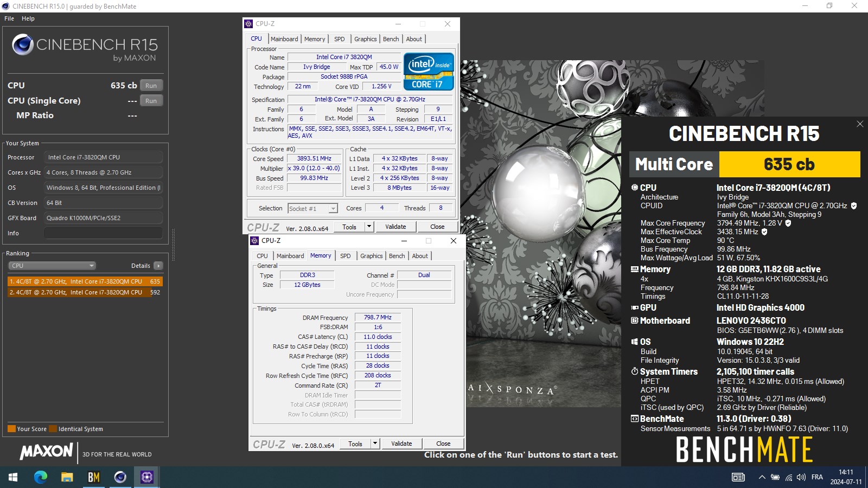The width and height of the screenshot is (868, 488).
Task: Open Tools dropdown arrow in upper CPU-Z
Action: coord(369,227)
